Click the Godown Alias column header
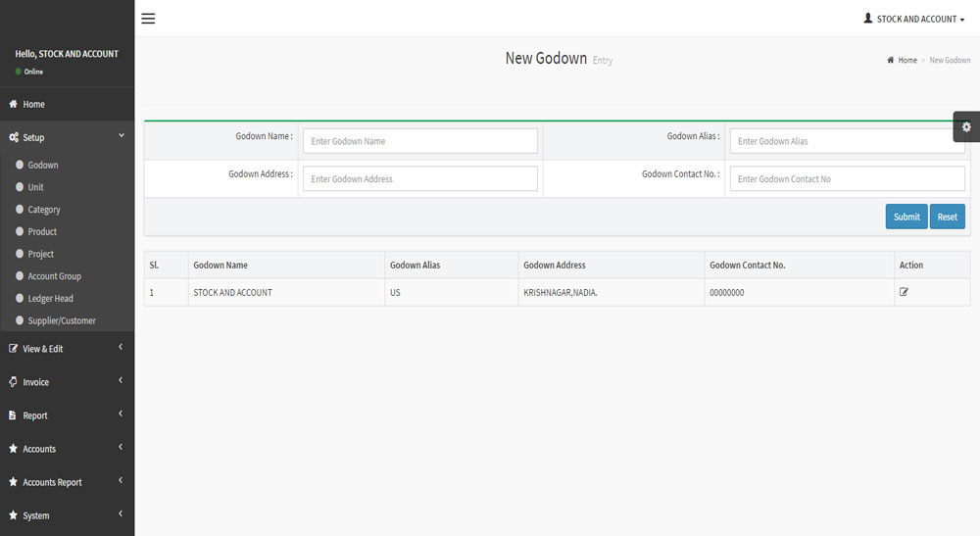This screenshot has width=980, height=536. point(451,265)
